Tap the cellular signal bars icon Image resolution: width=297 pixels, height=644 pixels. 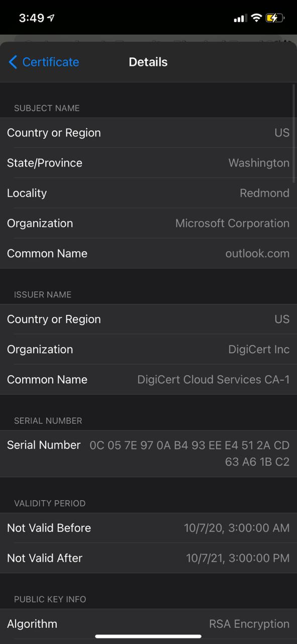pos(240,19)
